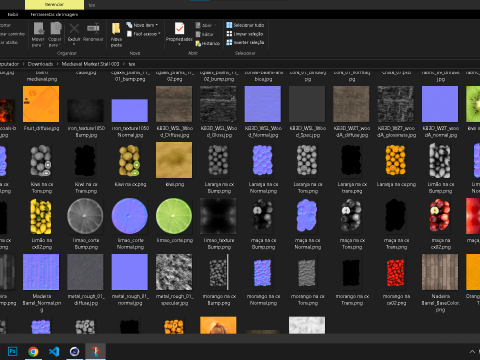Open Ferramentas de Imagem tab
Viewport: 480px width, 360px height.
pyautogui.click(x=54, y=14)
